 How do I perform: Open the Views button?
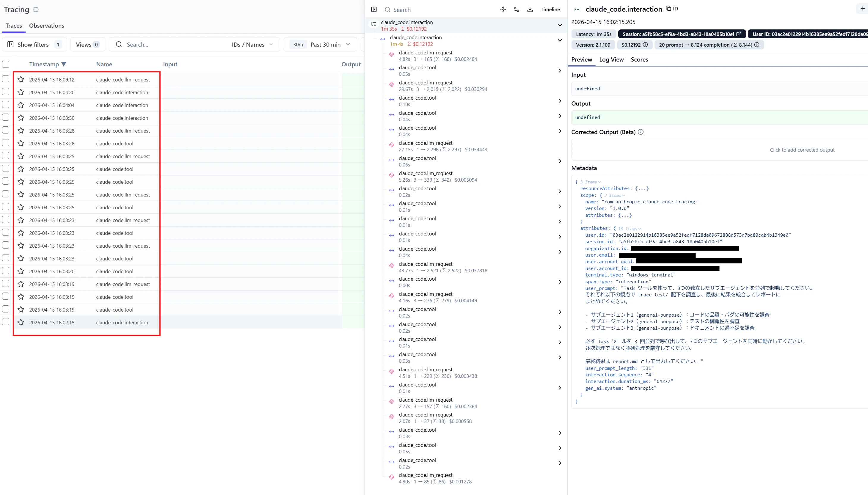(x=88, y=45)
